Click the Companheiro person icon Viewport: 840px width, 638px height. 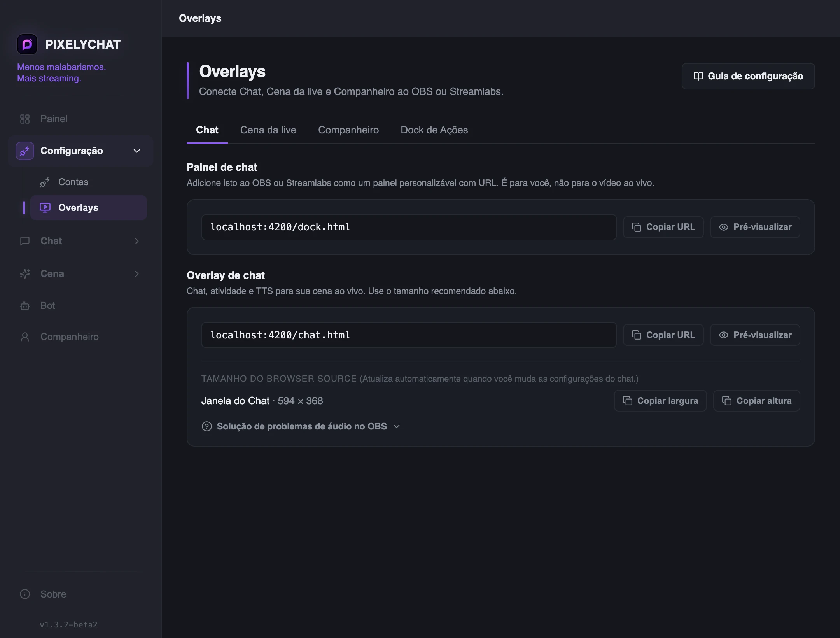tap(25, 337)
